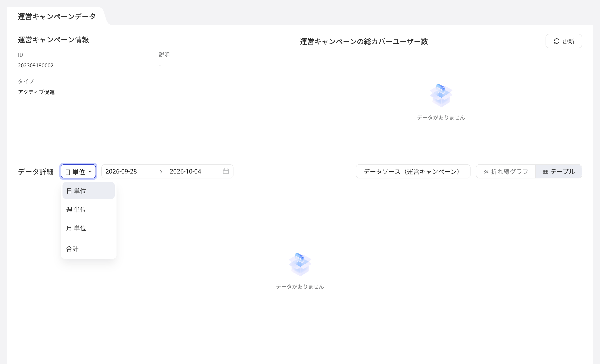The width and height of the screenshot is (600, 364).
Task: Click the タイプ field label
Action: 26,81
